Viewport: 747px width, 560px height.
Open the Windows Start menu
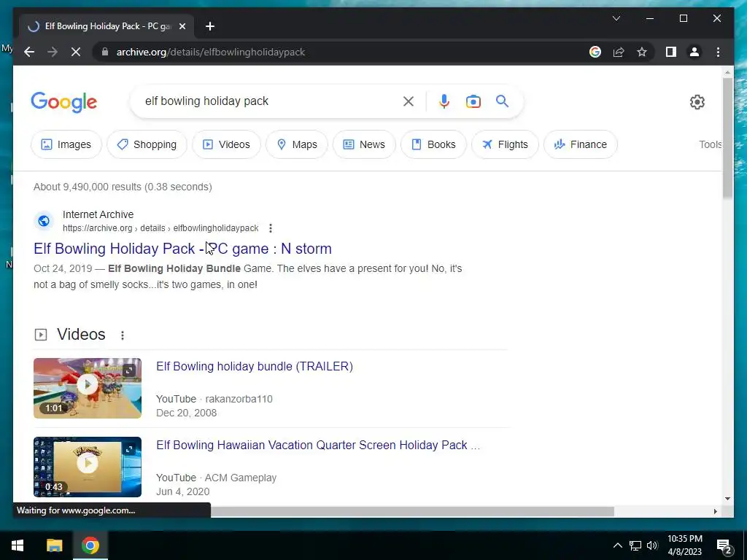point(18,545)
